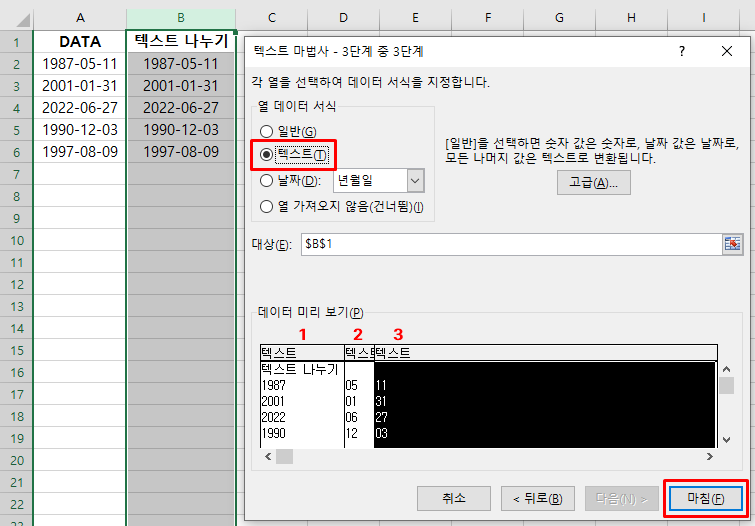Select column G header
755x526 pixels.
pyautogui.click(x=559, y=18)
